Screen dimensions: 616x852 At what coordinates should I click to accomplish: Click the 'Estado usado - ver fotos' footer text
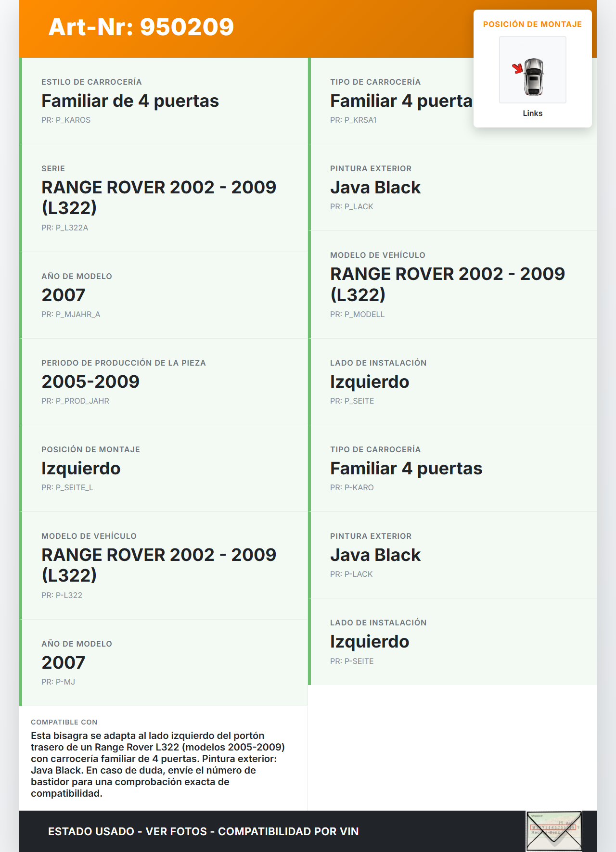203,832
